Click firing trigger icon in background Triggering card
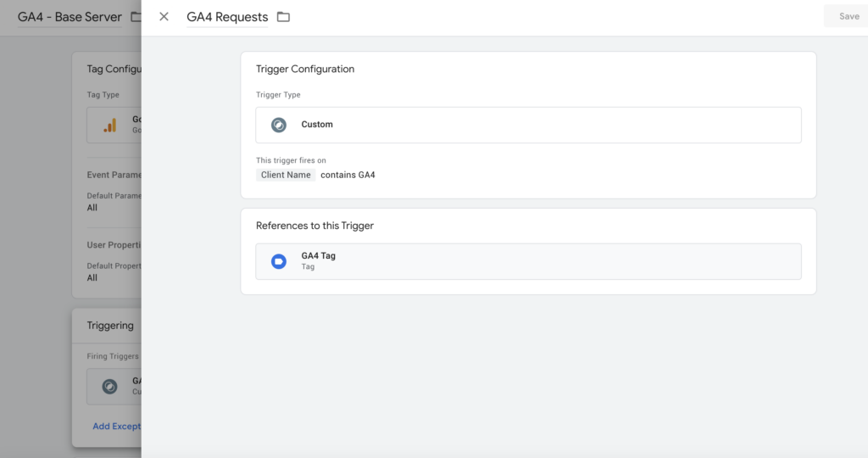This screenshot has height=458, width=868. click(109, 386)
